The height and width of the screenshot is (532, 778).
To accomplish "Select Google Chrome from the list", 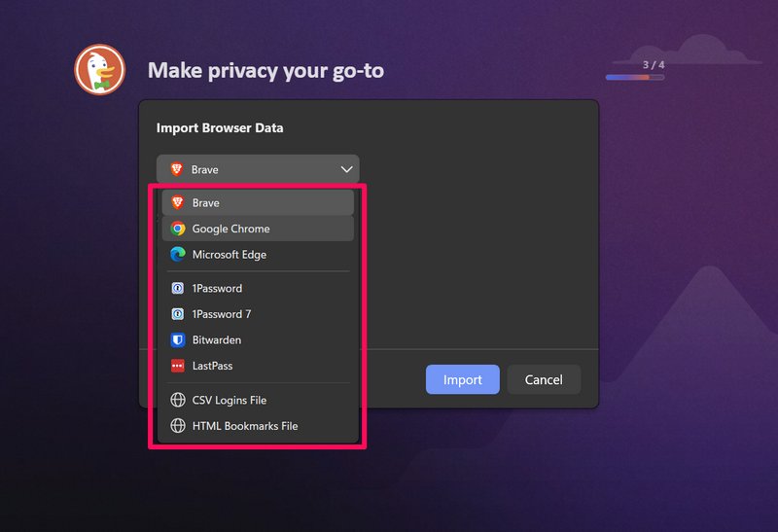I will coord(231,229).
